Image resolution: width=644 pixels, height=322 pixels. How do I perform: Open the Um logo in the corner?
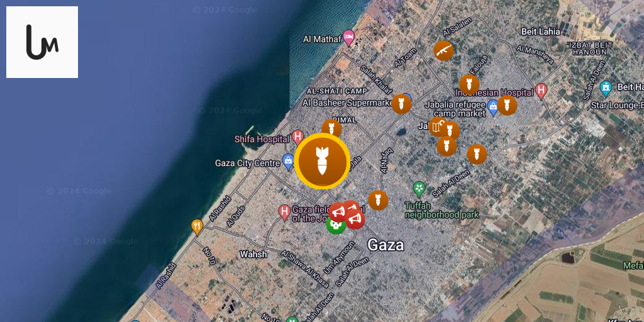[x=42, y=42]
